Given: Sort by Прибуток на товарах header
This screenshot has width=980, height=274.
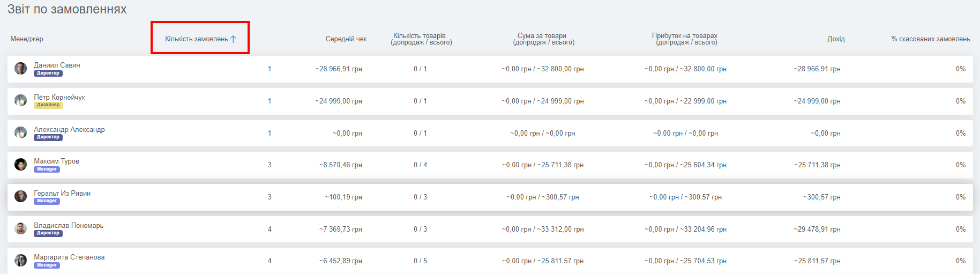Looking at the screenshot, I should 685,39.
